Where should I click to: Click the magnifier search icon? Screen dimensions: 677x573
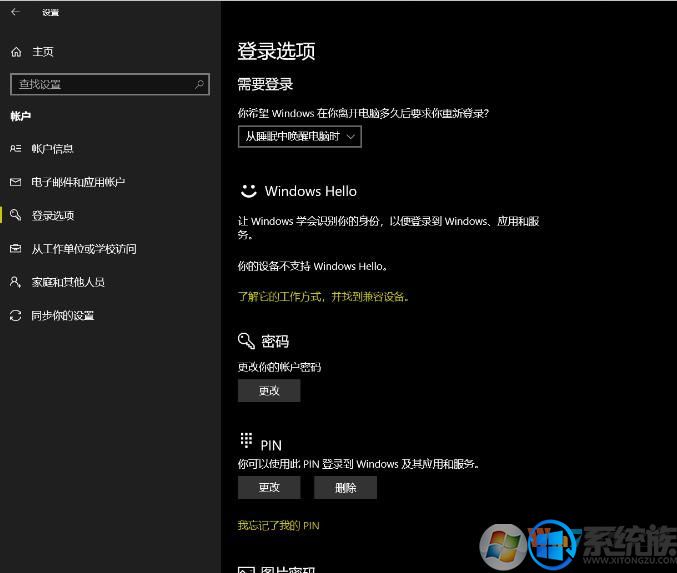[x=199, y=84]
